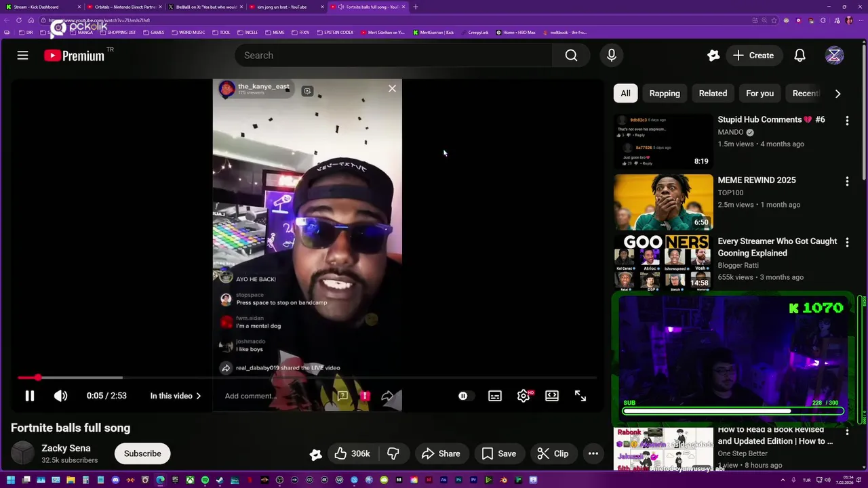Select the Related filter chip
The width and height of the screenshot is (868, 488).
point(713,94)
